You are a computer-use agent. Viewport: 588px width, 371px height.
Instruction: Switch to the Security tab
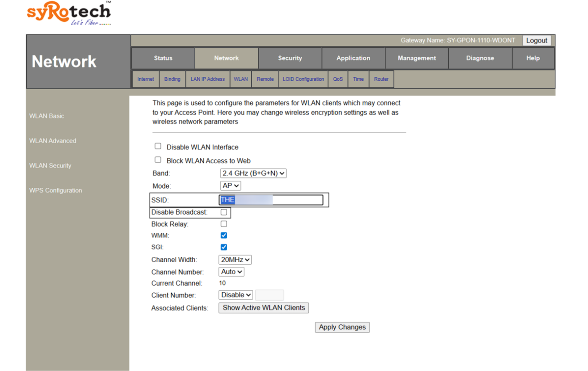290,58
